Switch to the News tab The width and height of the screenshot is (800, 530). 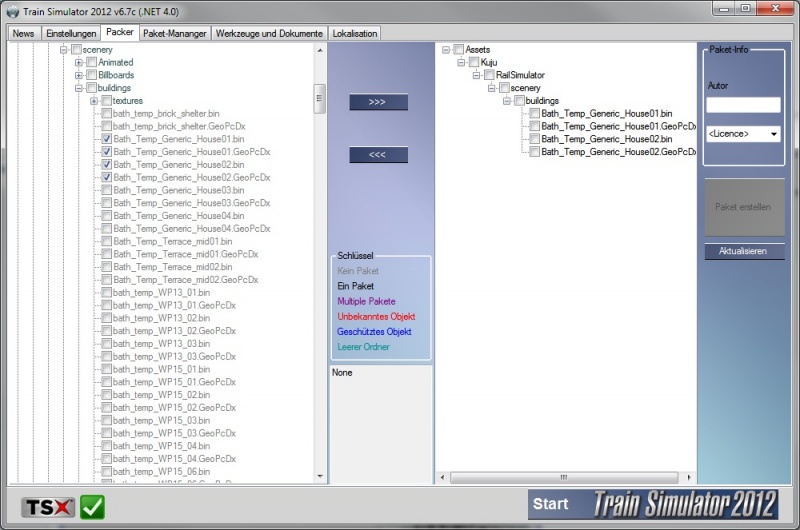pos(23,33)
